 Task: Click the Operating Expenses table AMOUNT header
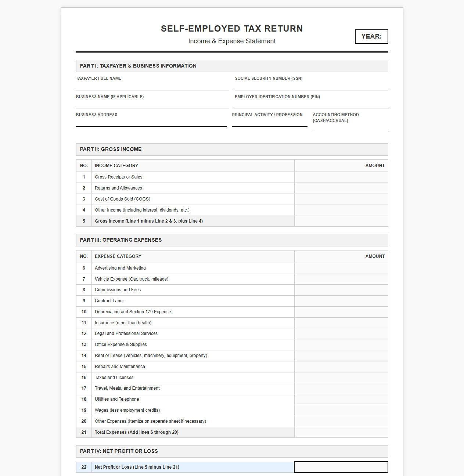[375, 256]
